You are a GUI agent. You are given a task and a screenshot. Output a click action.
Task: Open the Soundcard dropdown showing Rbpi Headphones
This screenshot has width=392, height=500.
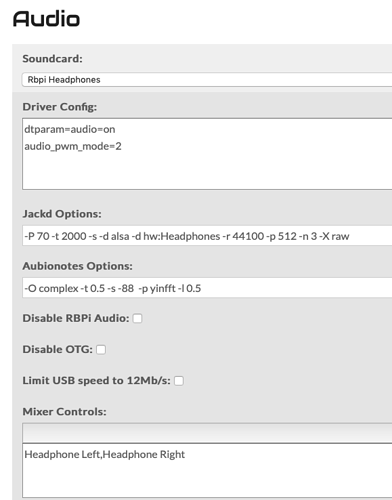pos(207,80)
